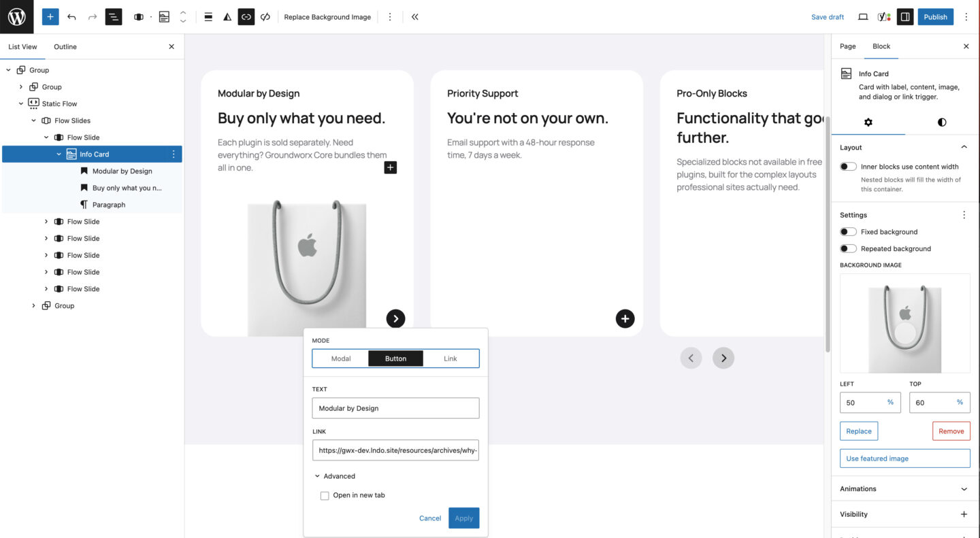Switch to the Outline tab

click(x=65, y=47)
